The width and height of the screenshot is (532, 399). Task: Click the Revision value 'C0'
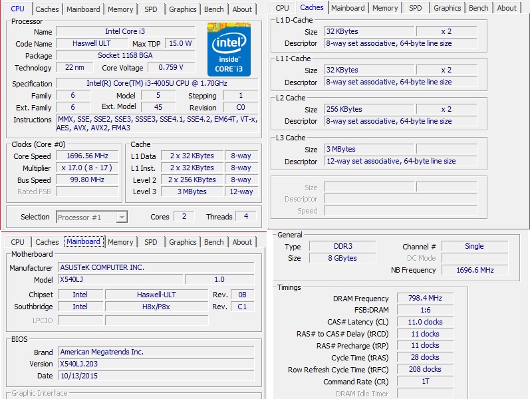click(x=241, y=108)
